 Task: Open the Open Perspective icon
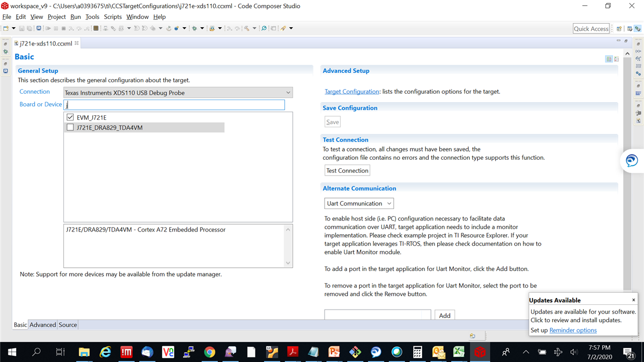coord(619,29)
